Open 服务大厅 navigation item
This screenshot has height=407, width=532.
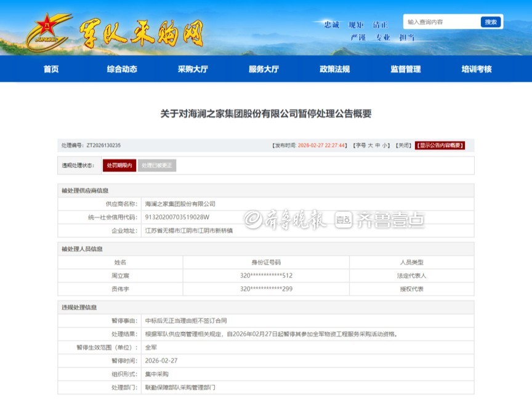pyautogui.click(x=264, y=69)
